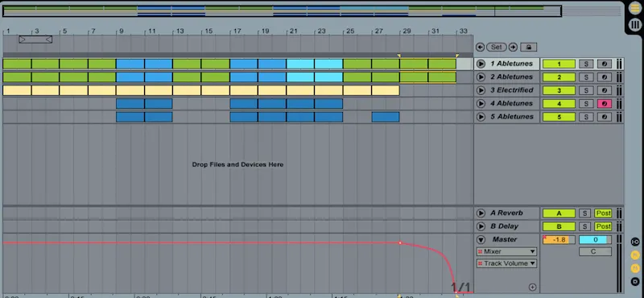This screenshot has height=298, width=644.
Task: Select lone blue clip at bar 27 on track 5
Action: click(x=386, y=117)
